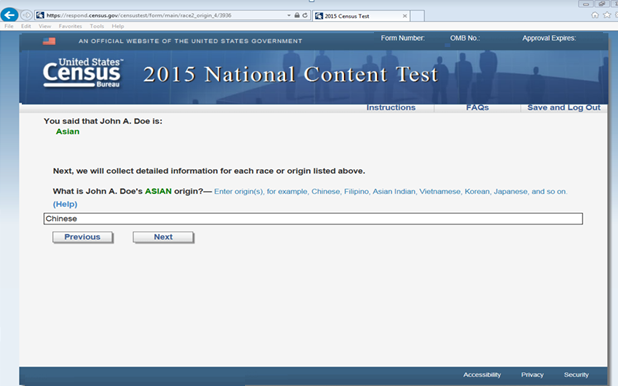Click the American flag icon in header

click(49, 41)
